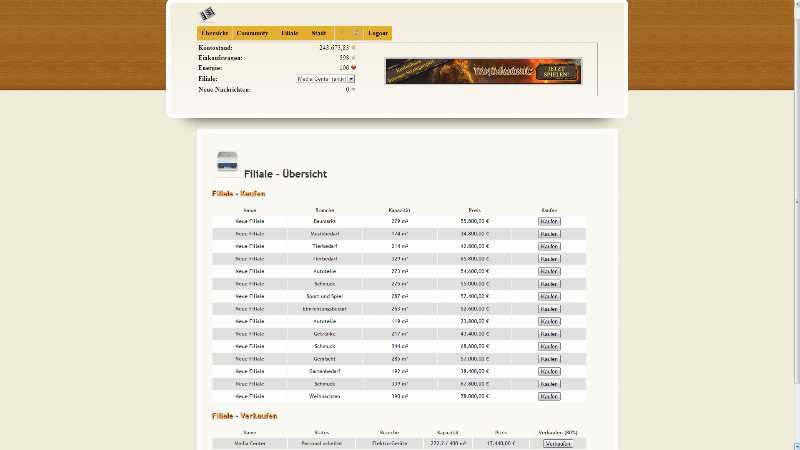The image size is (800, 450).
Task: Buy the Weihnachten branch
Action: [x=549, y=396]
